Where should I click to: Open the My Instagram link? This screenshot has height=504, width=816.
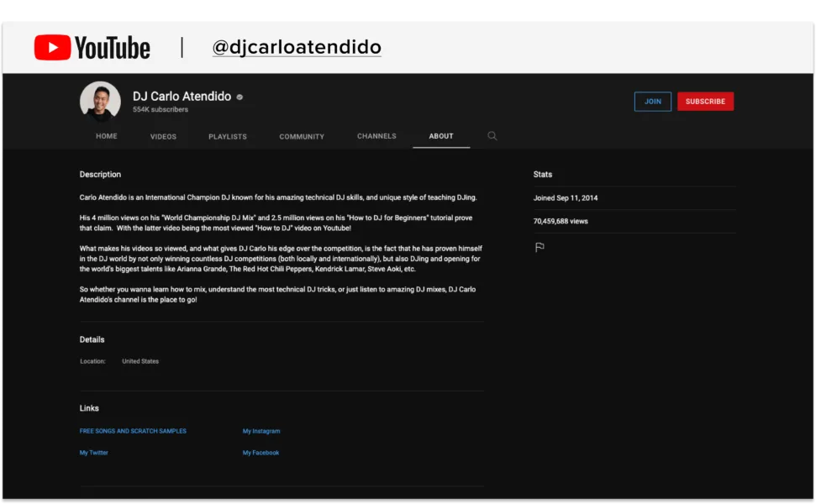(261, 431)
